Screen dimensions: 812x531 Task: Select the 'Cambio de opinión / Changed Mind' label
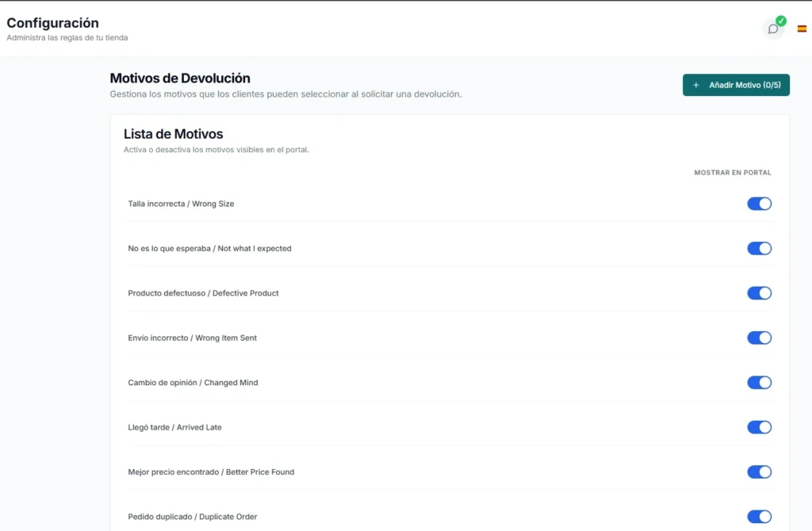(193, 383)
